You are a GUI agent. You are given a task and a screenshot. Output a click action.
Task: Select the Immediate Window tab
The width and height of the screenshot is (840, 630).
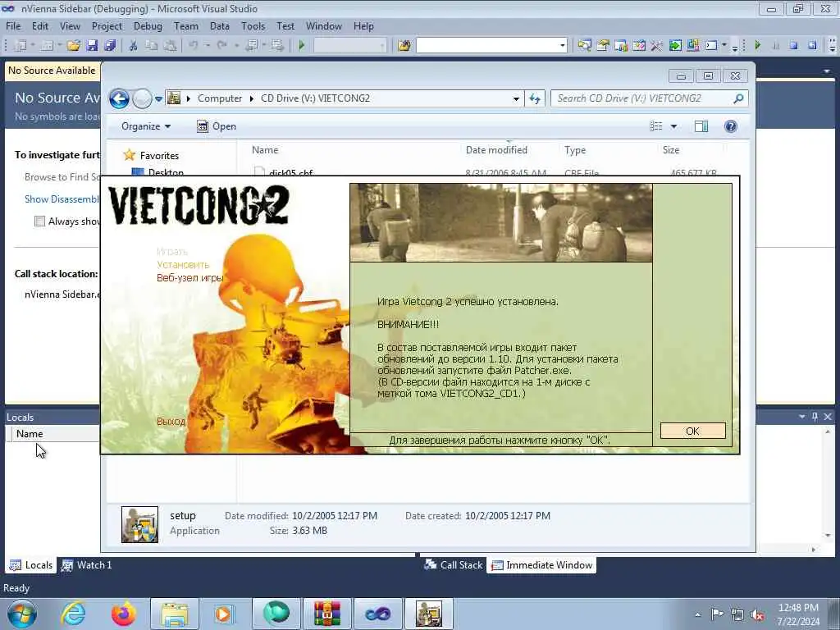(x=541, y=565)
